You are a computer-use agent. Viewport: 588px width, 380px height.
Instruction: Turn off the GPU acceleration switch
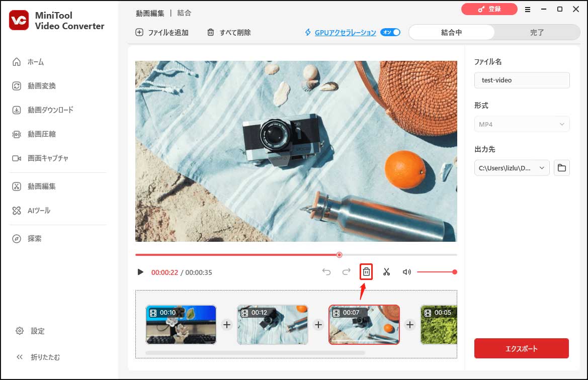(390, 32)
